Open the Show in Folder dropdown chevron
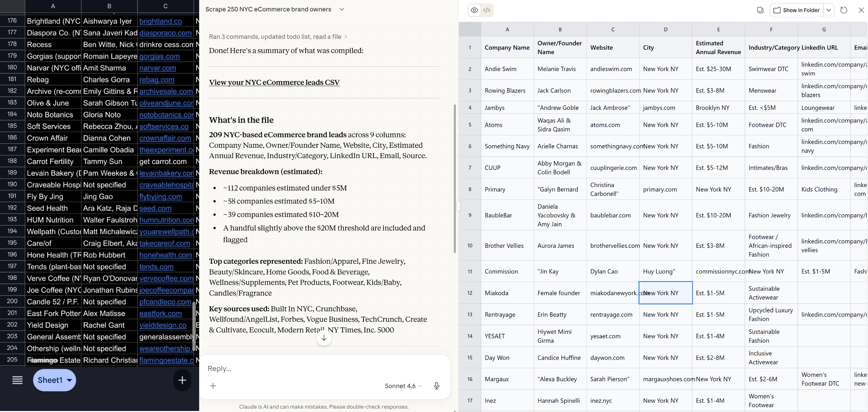The image size is (868, 412). point(828,10)
